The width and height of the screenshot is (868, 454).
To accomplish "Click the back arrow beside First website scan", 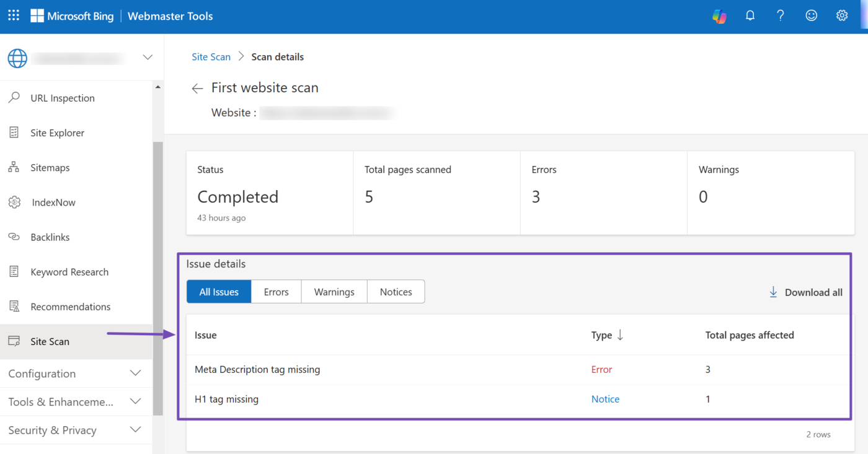I will point(197,89).
